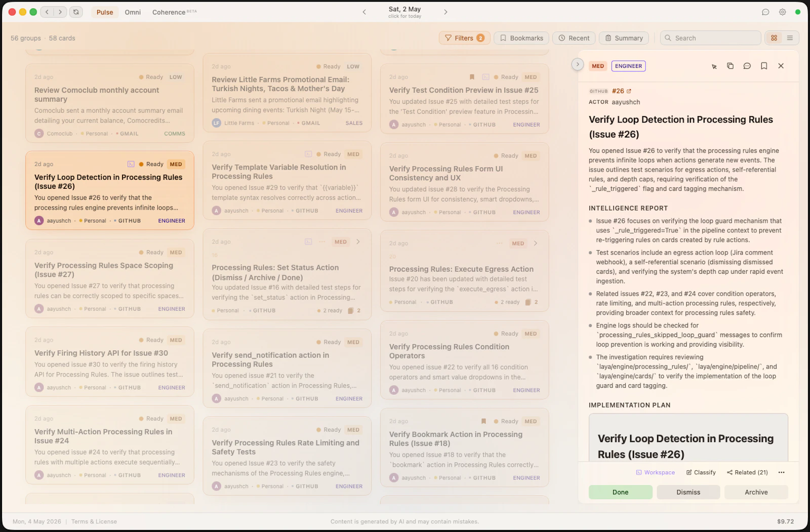Viewport: 810px width, 532px height.
Task: Click terminal icon on Set Status Action card
Action: pyautogui.click(x=308, y=242)
